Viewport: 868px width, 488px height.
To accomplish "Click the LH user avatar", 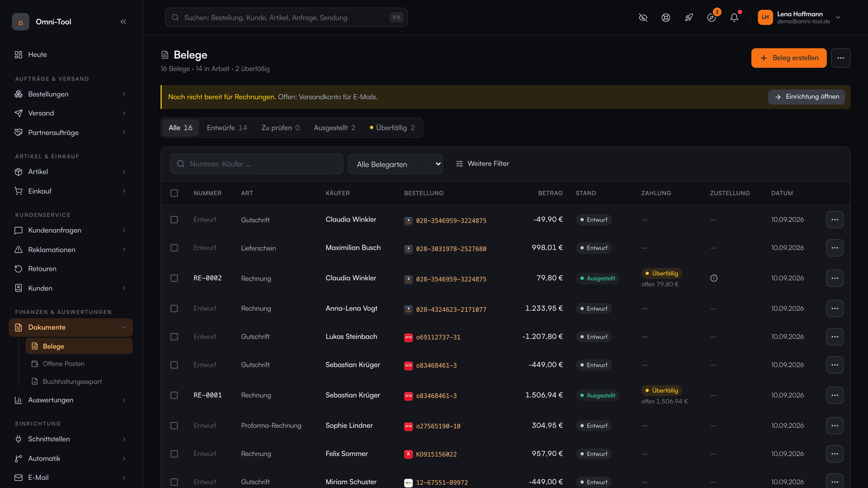I will (x=765, y=18).
